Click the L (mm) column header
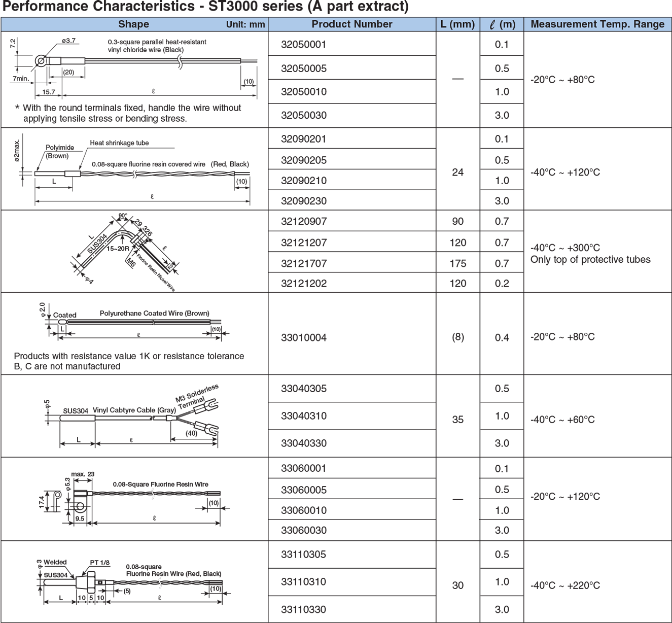The width and height of the screenshot is (672, 623). point(457,24)
